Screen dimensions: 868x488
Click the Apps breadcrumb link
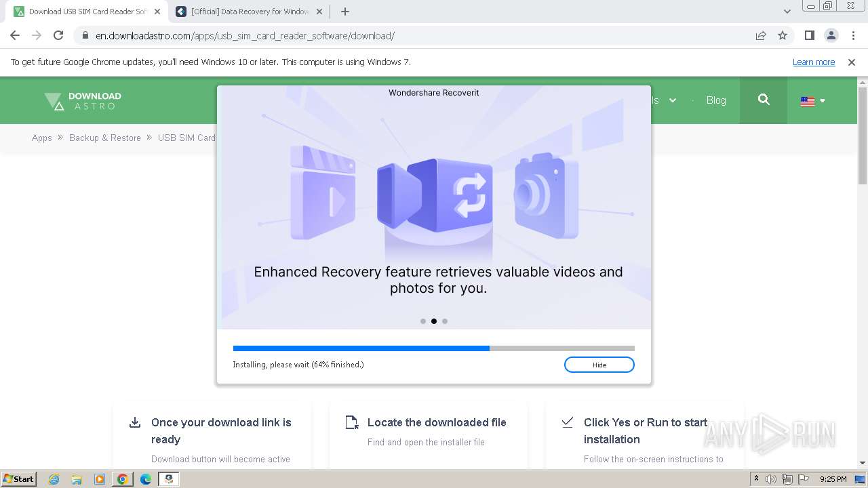pos(41,138)
